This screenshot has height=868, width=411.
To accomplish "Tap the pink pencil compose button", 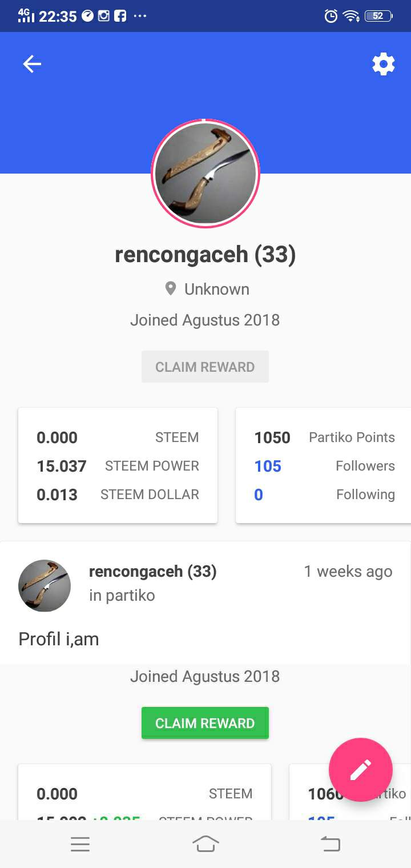I will pos(361,769).
